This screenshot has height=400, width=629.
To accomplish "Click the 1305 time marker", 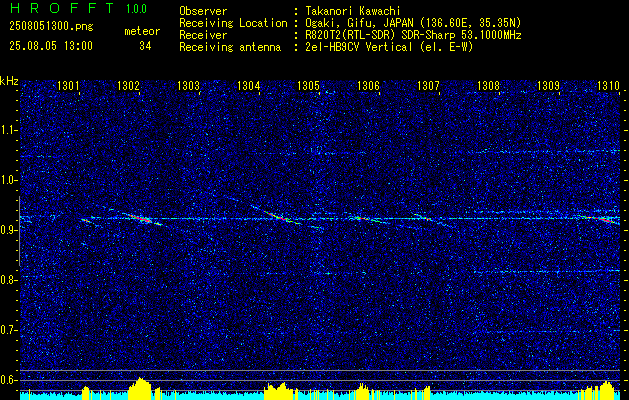I will pyautogui.click(x=308, y=85).
